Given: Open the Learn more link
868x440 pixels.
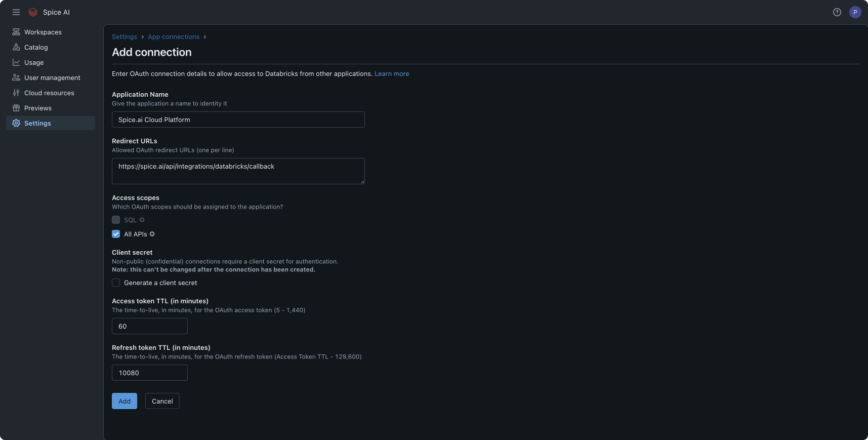Looking at the screenshot, I should 392,74.
